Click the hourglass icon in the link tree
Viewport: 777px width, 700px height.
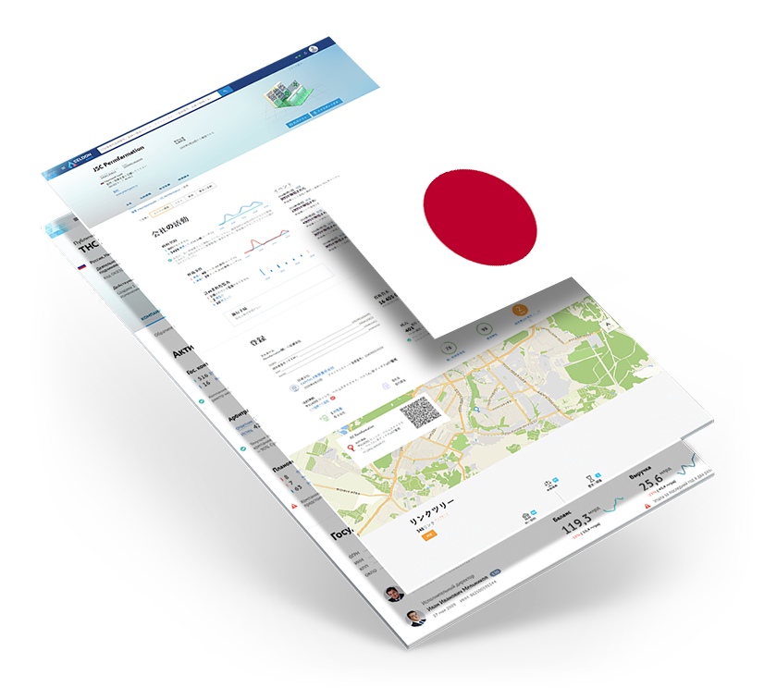coord(590,479)
